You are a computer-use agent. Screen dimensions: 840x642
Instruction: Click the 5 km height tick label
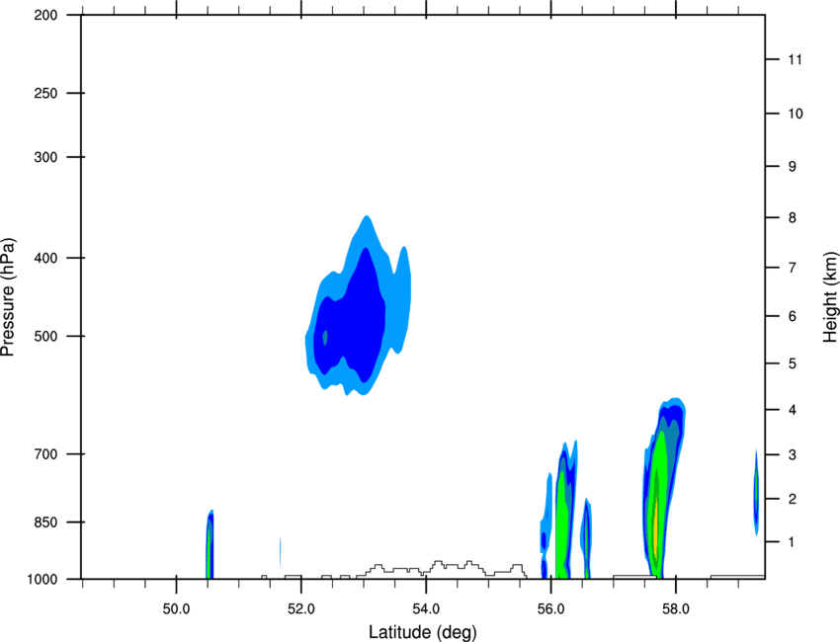tap(793, 363)
